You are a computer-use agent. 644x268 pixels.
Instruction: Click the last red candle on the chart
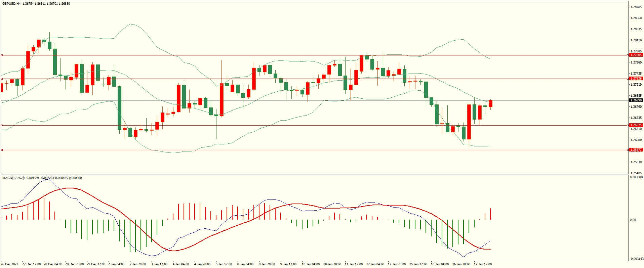point(491,104)
